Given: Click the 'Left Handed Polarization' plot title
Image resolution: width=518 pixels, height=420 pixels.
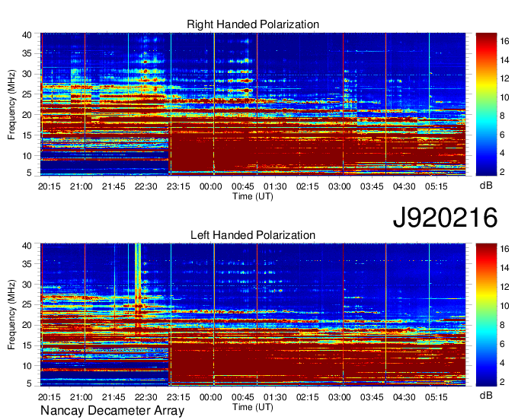Looking at the screenshot, I should point(253,235).
